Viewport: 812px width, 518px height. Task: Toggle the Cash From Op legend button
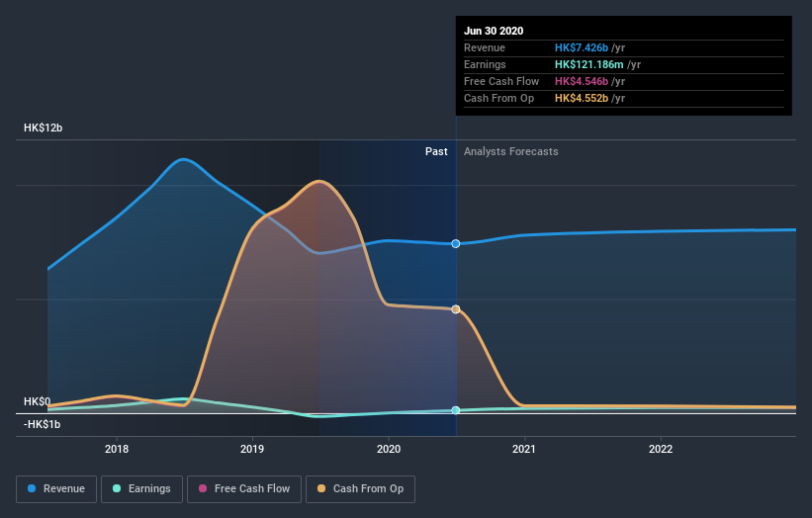click(x=360, y=489)
